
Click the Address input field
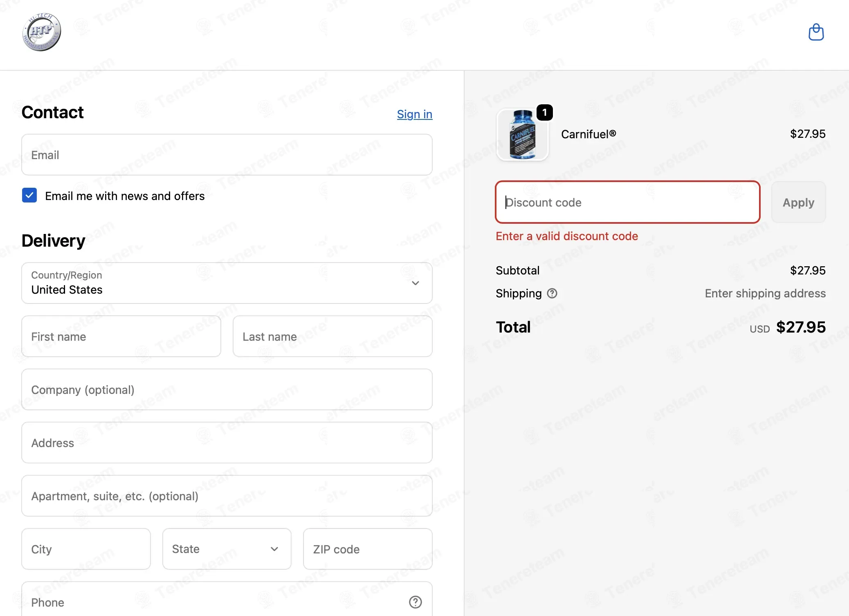tap(227, 443)
